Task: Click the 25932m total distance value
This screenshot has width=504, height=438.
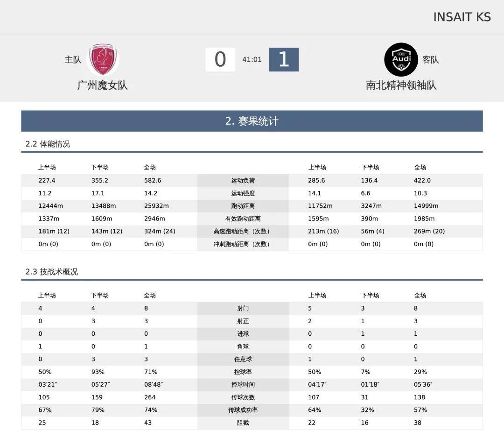Action: [x=156, y=206]
